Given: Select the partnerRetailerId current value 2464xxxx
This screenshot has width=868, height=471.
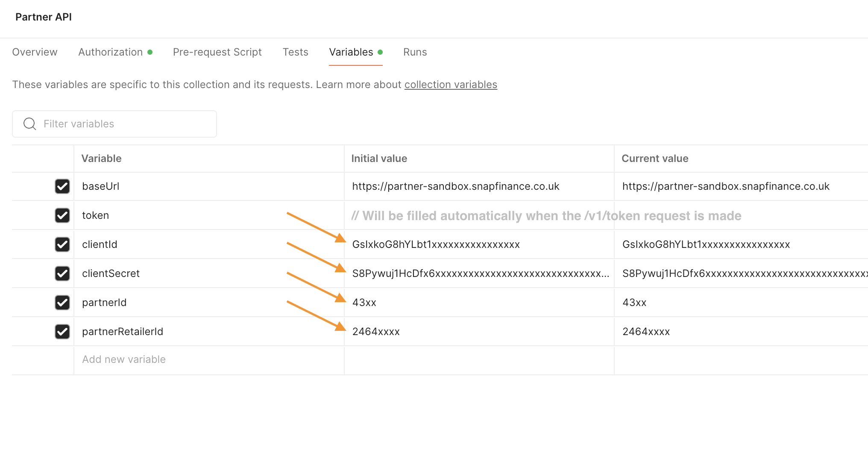Looking at the screenshot, I should click(646, 332).
